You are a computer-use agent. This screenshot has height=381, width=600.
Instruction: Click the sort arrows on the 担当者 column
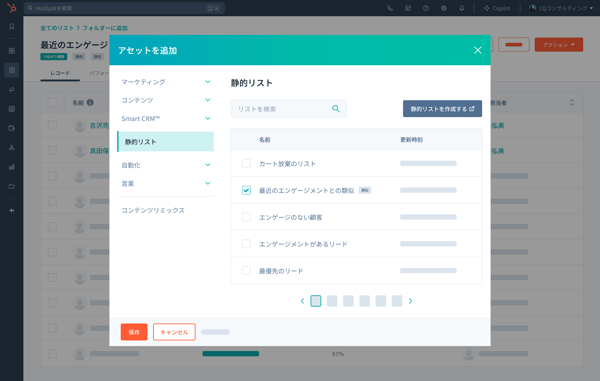click(x=572, y=103)
